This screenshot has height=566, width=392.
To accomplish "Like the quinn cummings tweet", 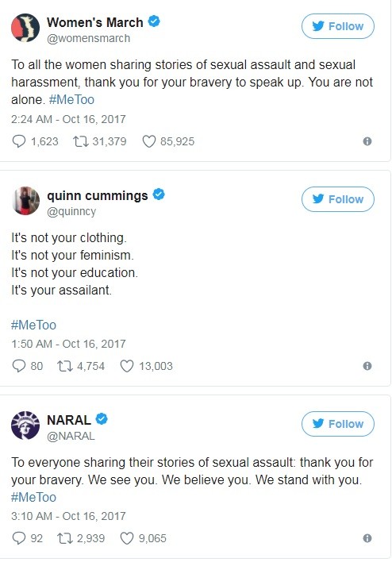I will [127, 366].
